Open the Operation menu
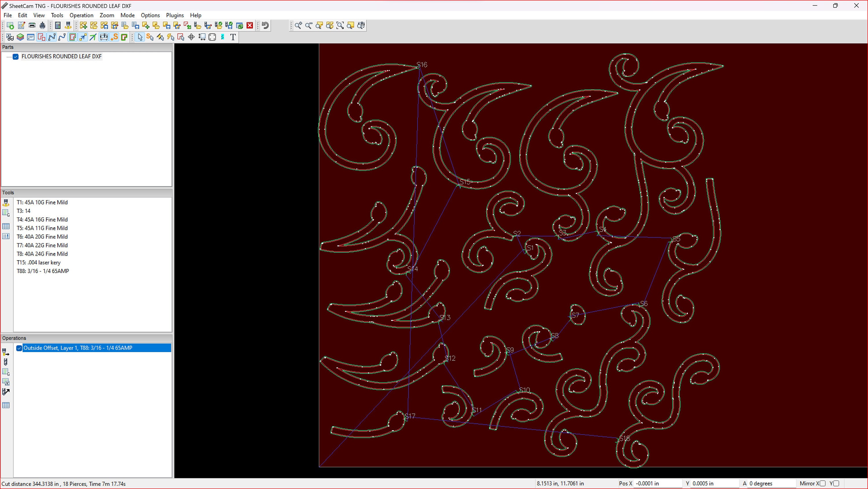 (81, 15)
